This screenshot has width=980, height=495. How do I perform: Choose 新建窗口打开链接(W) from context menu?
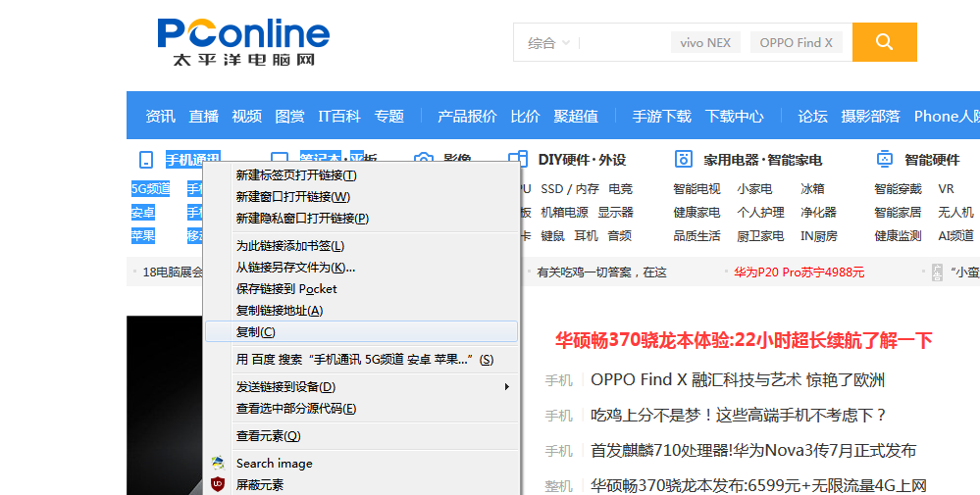pos(362,197)
